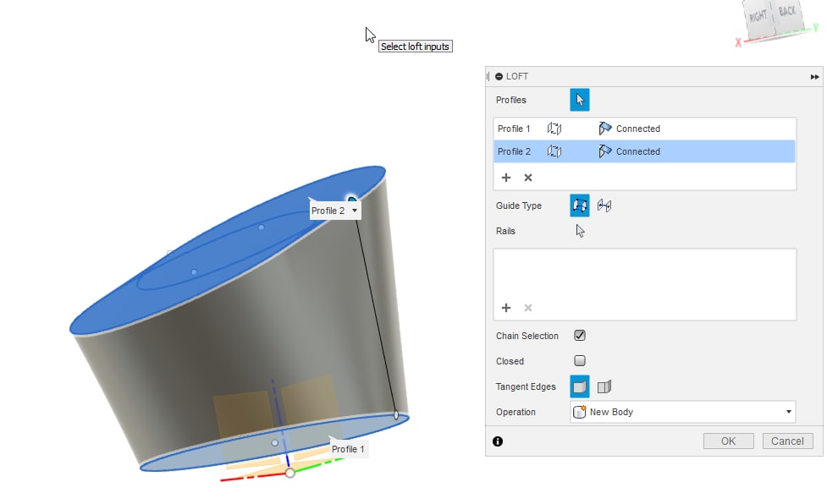Click Profile 1 Connected condition icon
Image resolution: width=827 pixels, height=504 pixels.
pyautogui.click(x=604, y=129)
